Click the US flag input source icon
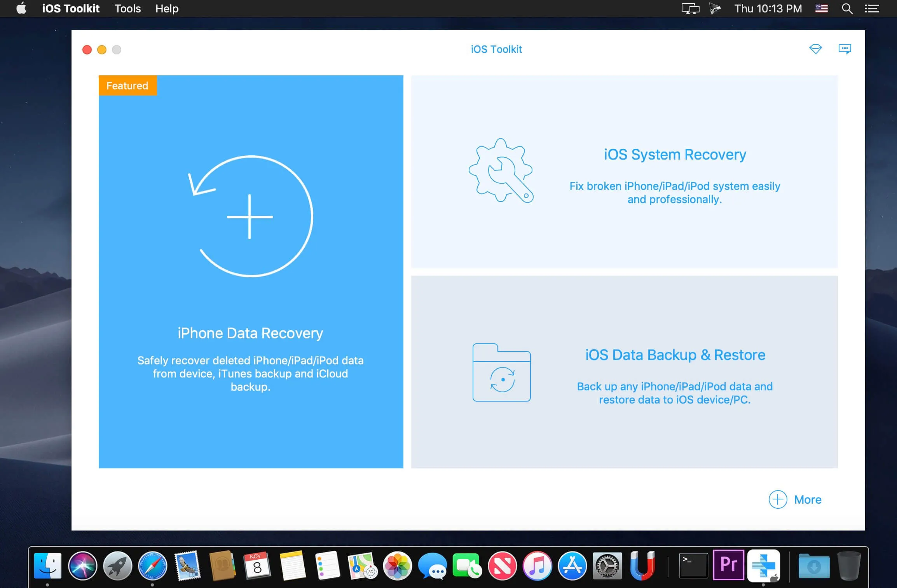Image resolution: width=897 pixels, height=588 pixels. [821, 8]
